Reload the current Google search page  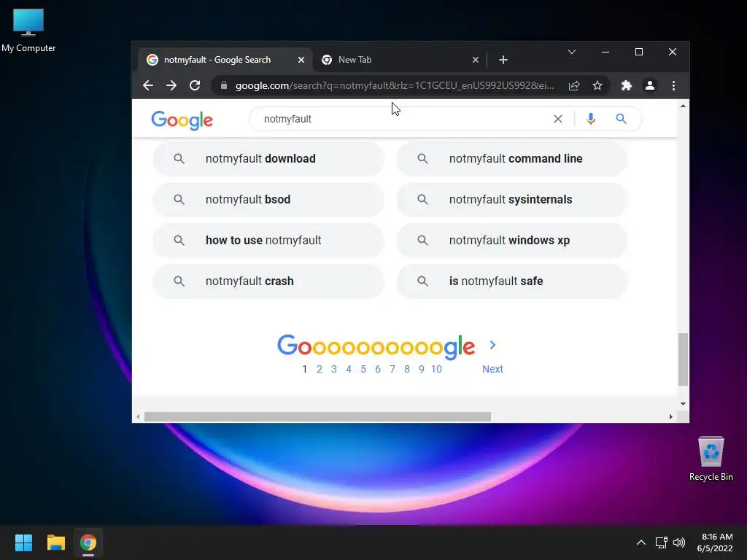point(195,86)
